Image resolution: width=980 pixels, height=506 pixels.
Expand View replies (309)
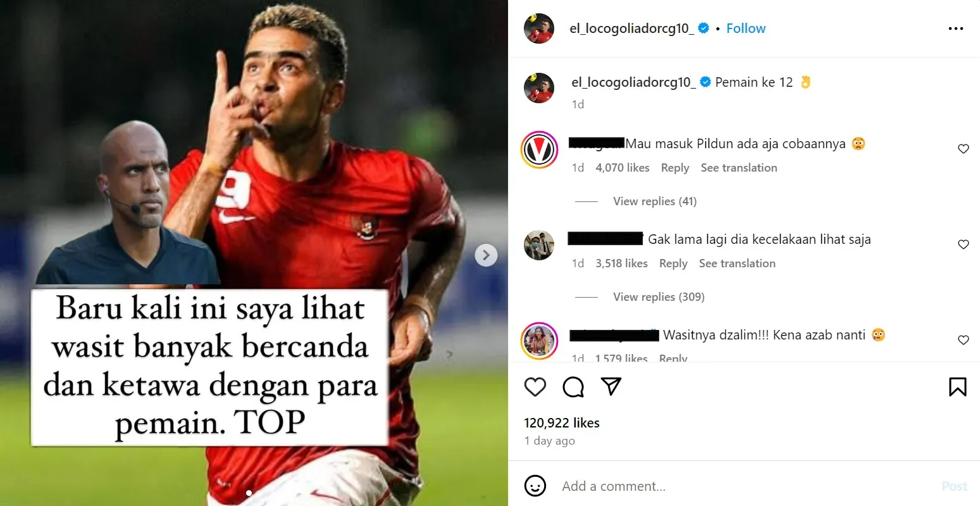pos(659,297)
